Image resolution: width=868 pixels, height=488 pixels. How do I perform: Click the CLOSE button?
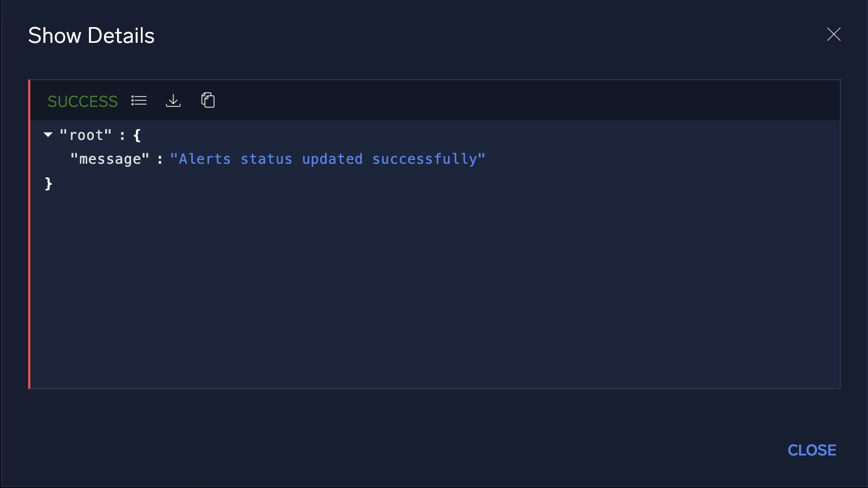tap(811, 450)
